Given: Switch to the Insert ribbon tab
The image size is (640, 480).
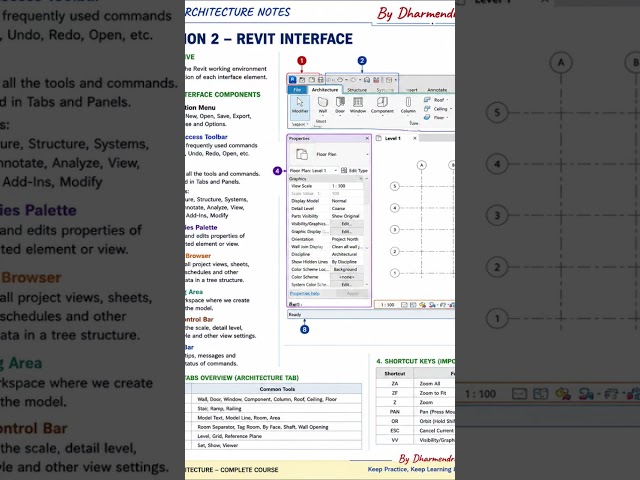Looking at the screenshot, I should point(411,90).
